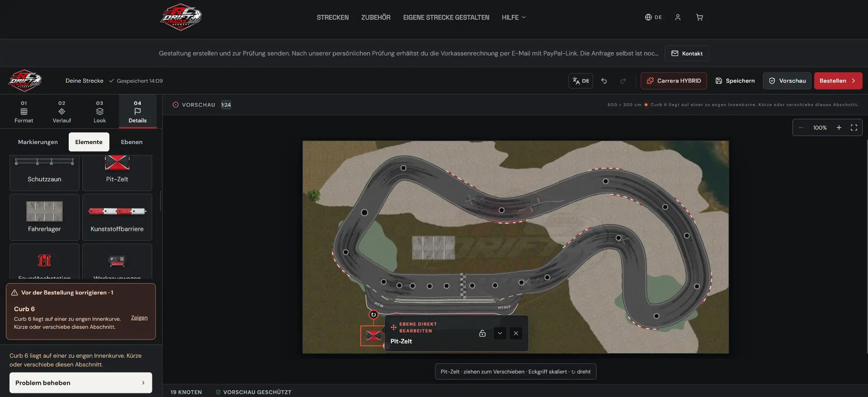Zoom out with the minus icon
868x397 pixels.
tap(801, 128)
